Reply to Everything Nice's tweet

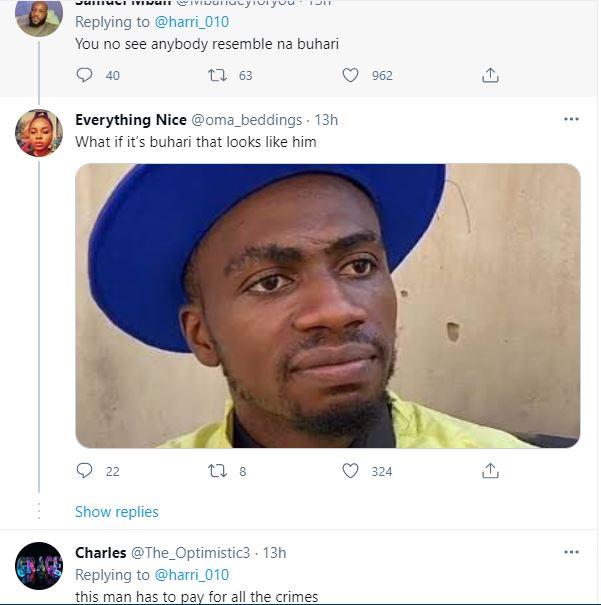(85, 471)
